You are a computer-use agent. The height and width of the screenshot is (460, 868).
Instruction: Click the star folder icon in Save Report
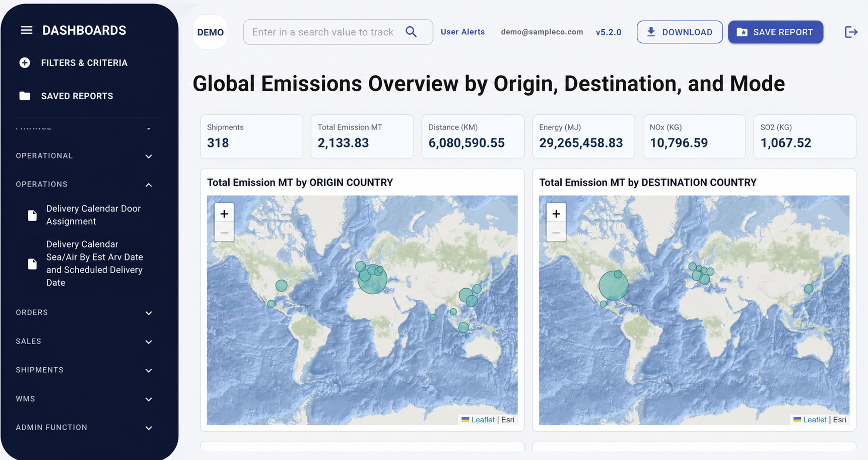[x=742, y=32]
